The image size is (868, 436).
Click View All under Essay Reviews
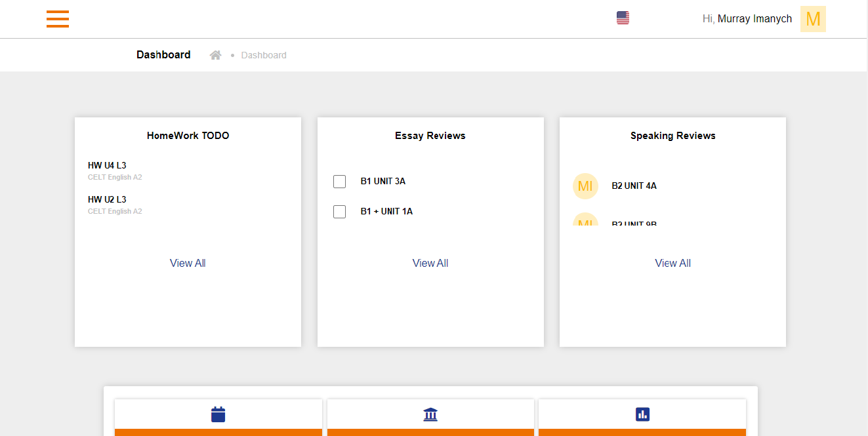[x=430, y=263]
